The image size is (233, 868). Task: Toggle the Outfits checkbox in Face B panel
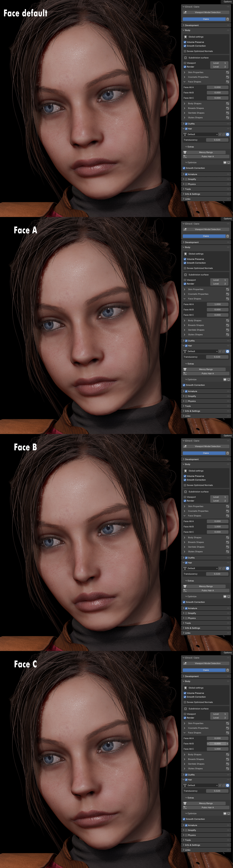(186, 558)
